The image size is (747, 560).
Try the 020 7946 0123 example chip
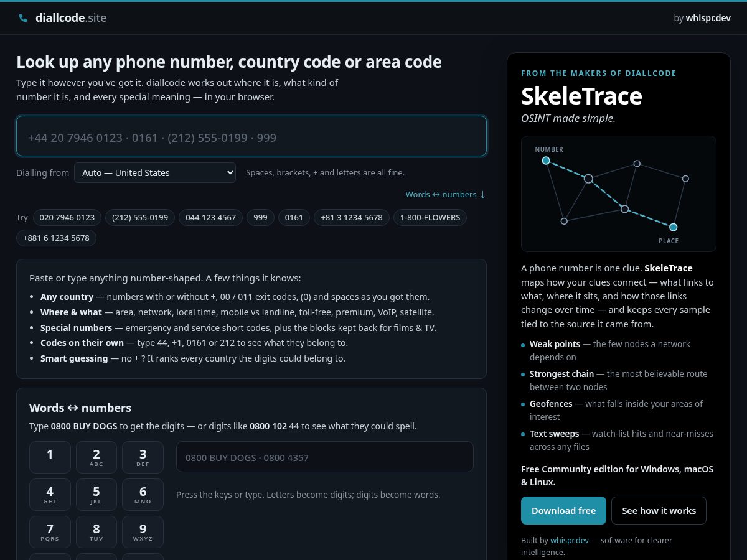pyautogui.click(x=67, y=218)
